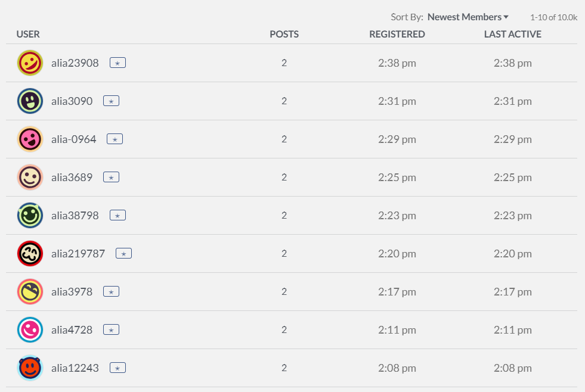
Task: Click the POSTS column header
Action: (x=284, y=35)
